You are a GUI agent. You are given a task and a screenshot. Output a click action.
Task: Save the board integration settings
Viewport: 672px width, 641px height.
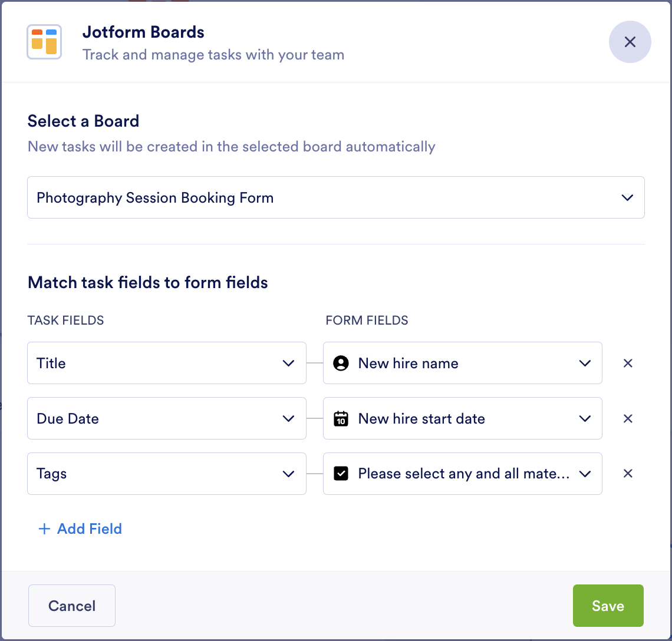(x=608, y=606)
